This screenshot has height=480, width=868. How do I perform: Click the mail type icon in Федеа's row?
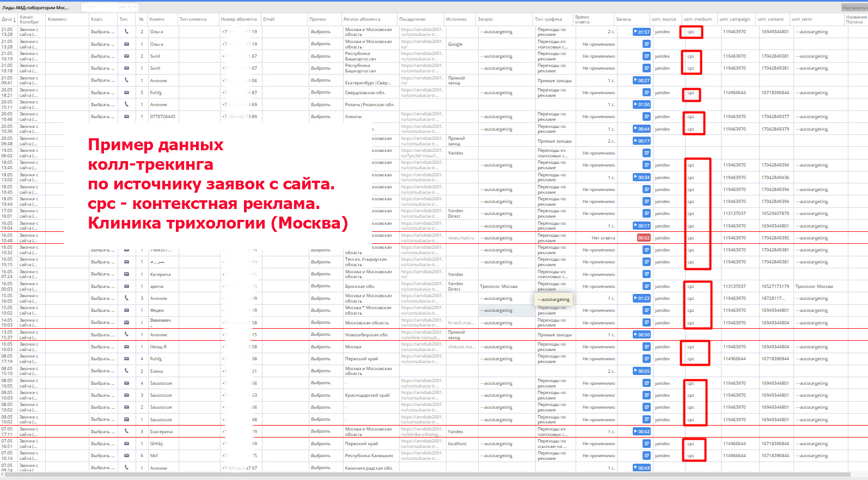[x=126, y=310]
